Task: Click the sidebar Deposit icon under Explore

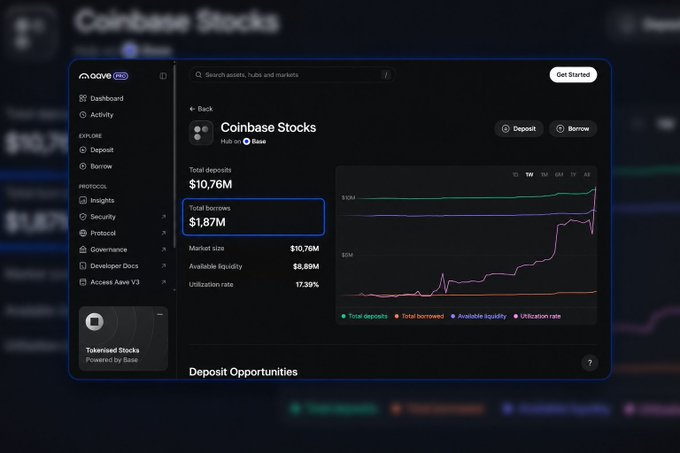Action: 83,150
